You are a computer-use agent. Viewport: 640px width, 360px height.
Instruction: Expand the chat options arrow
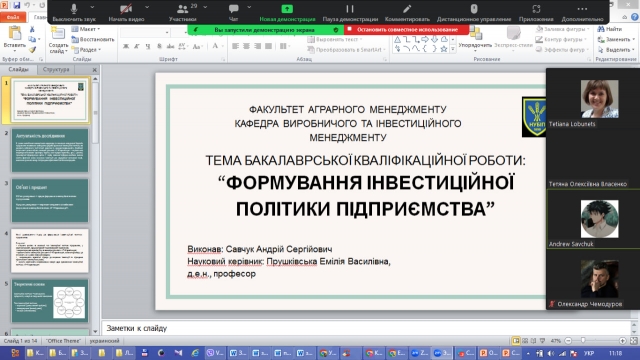pyautogui.click(x=249, y=7)
